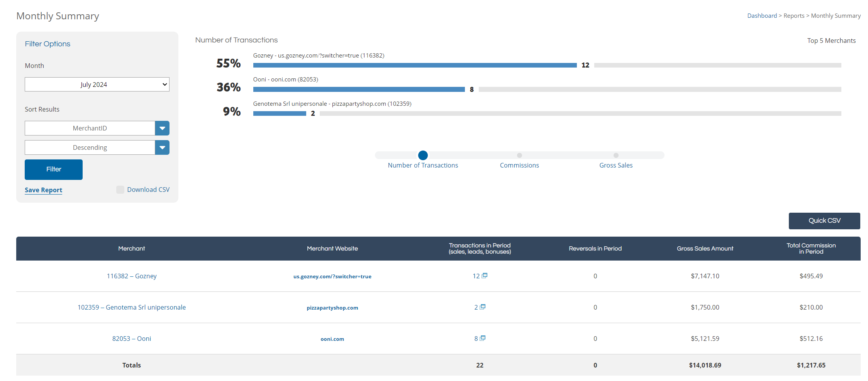Click the Merchant Website column header
The width and height of the screenshot is (868, 381).
point(332,249)
